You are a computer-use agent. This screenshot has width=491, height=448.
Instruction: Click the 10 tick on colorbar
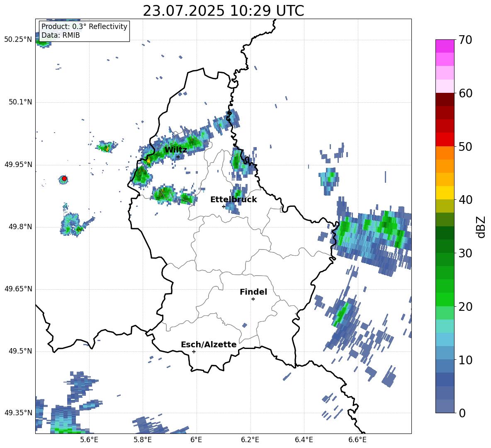(465, 360)
